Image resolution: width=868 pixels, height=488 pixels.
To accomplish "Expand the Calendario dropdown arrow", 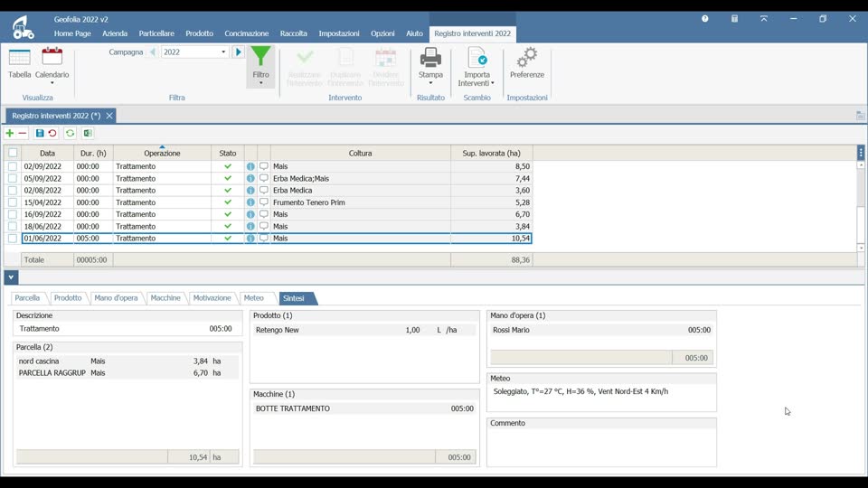I will point(52,83).
